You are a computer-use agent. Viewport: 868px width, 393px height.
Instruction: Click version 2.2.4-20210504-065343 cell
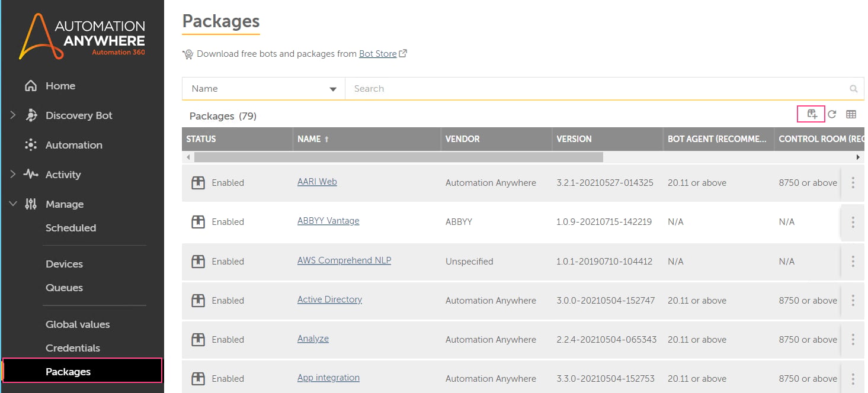pyautogui.click(x=607, y=340)
